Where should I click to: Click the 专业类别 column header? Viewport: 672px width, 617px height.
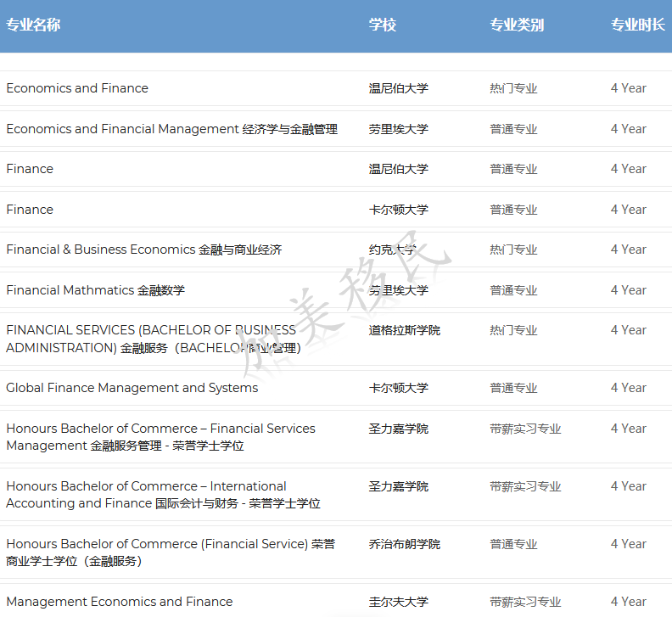(517, 25)
